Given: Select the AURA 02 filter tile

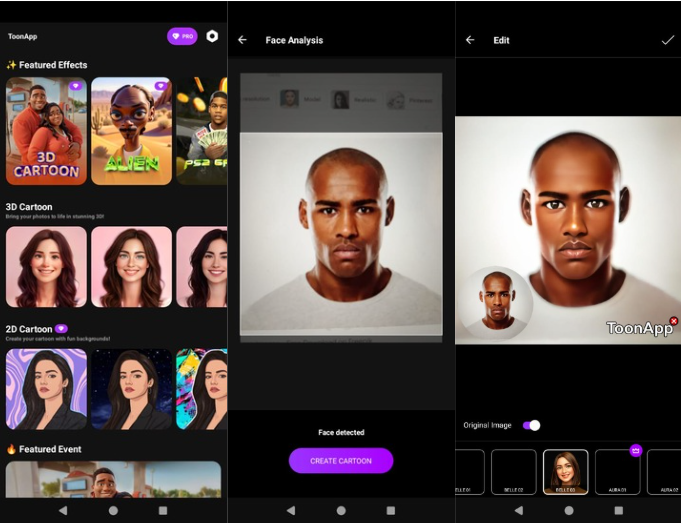Looking at the screenshot, I should click(x=664, y=472).
